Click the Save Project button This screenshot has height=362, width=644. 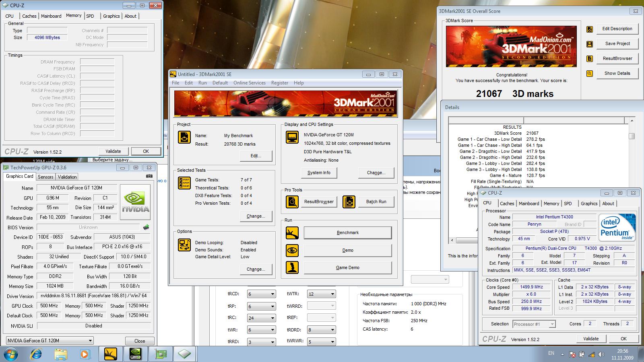click(x=617, y=43)
